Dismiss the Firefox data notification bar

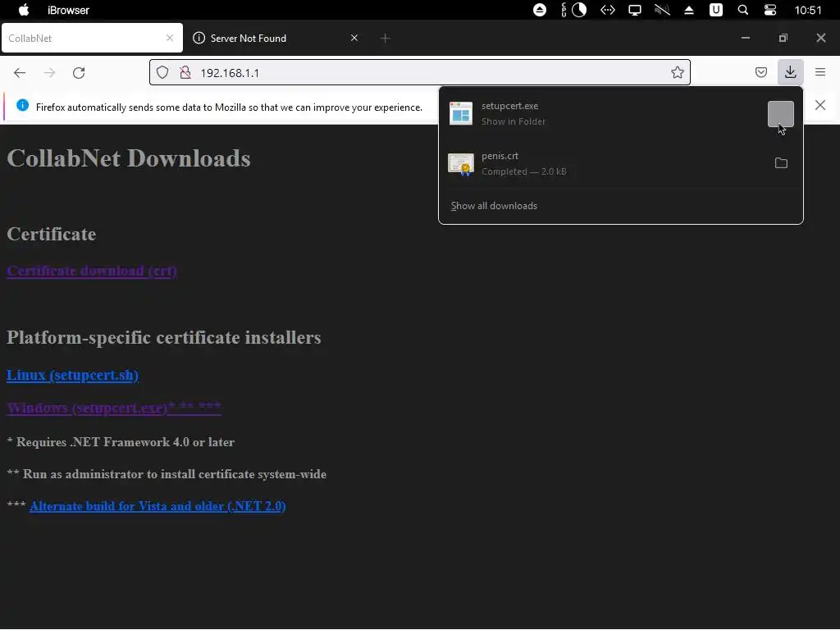point(820,105)
